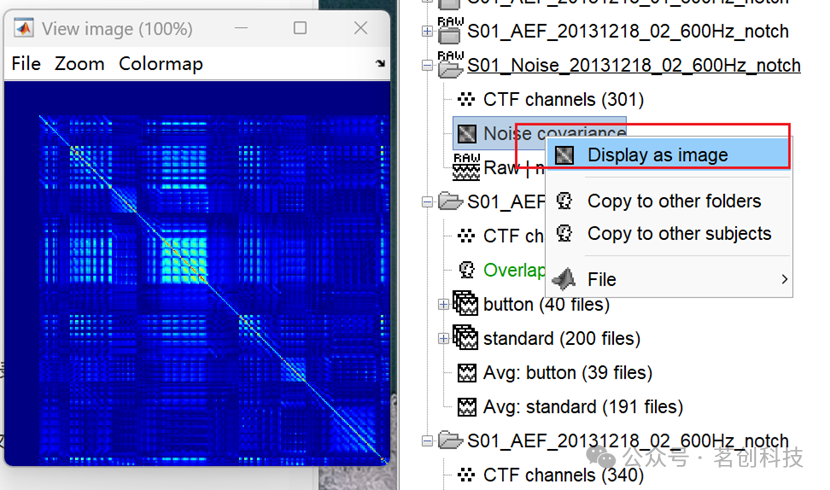Click button (40 files) stacked trials icon
Screen dimensions: 830x490
click(465, 303)
